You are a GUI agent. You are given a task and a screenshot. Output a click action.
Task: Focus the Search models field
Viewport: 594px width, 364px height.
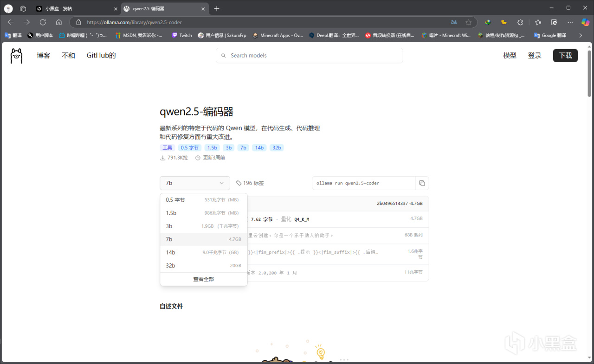[x=309, y=56]
